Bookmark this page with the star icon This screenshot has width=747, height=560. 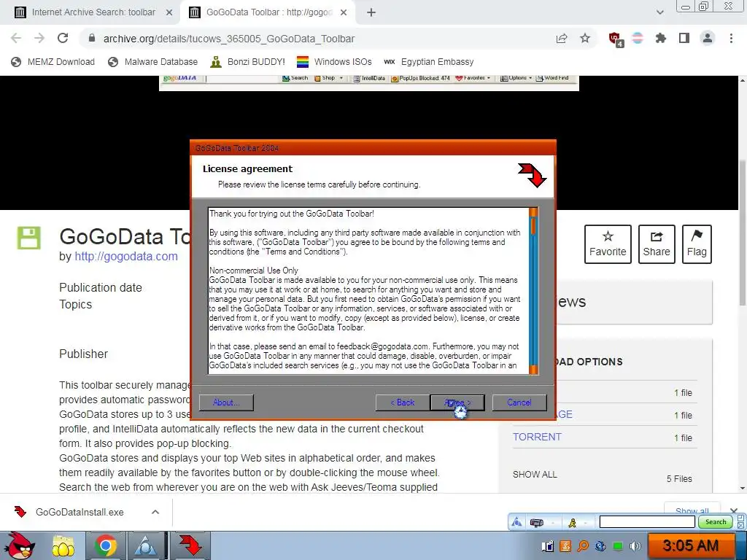click(x=585, y=39)
